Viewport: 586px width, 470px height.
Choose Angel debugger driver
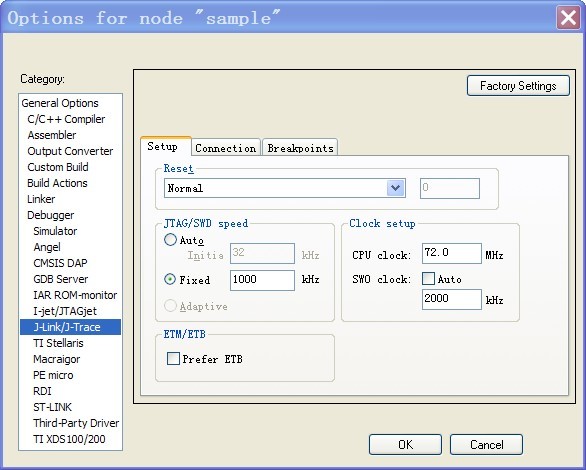(47, 247)
